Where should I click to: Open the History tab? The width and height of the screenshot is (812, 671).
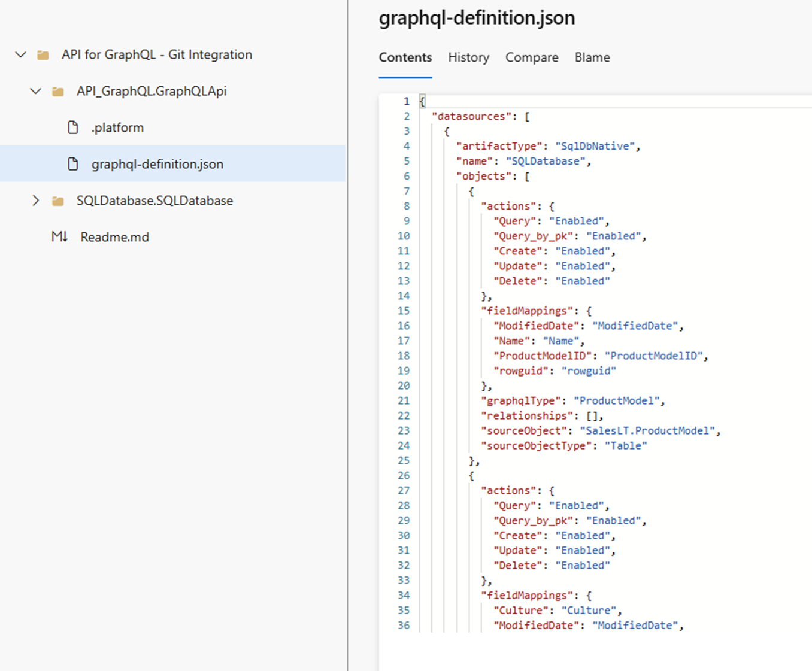click(x=468, y=57)
